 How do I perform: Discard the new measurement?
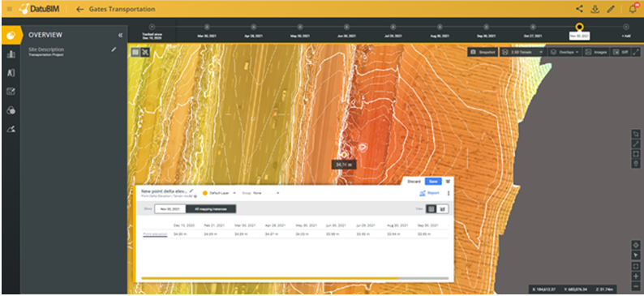click(414, 182)
